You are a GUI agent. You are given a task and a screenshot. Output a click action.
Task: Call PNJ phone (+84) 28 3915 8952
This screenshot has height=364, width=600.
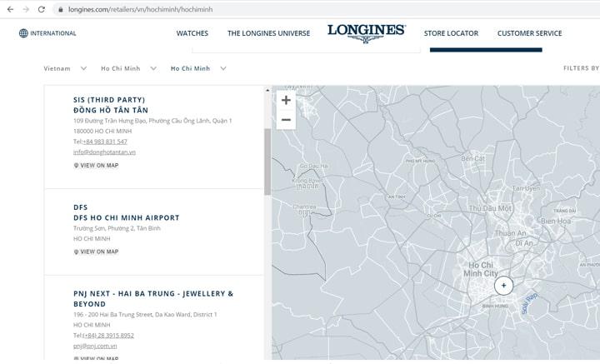[108, 336]
